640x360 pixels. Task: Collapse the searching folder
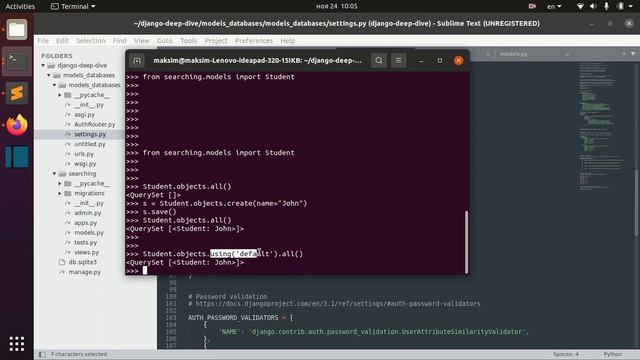click(x=54, y=173)
